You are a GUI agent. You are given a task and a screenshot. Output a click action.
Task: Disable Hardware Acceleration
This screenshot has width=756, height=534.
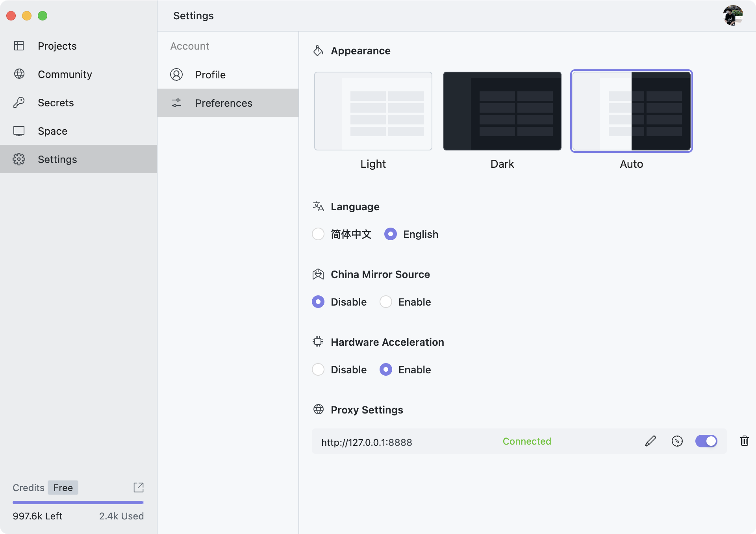click(318, 370)
